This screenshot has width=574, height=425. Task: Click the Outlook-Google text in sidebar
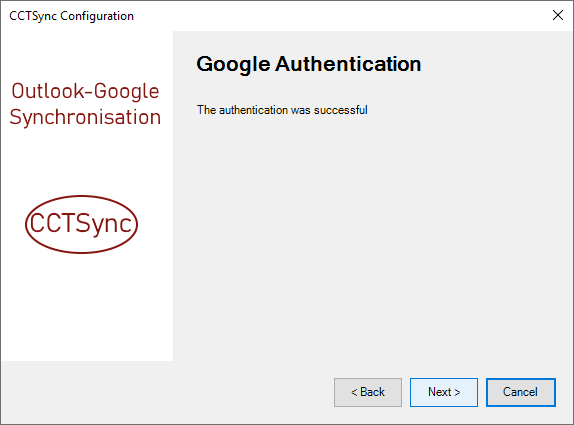click(x=85, y=91)
